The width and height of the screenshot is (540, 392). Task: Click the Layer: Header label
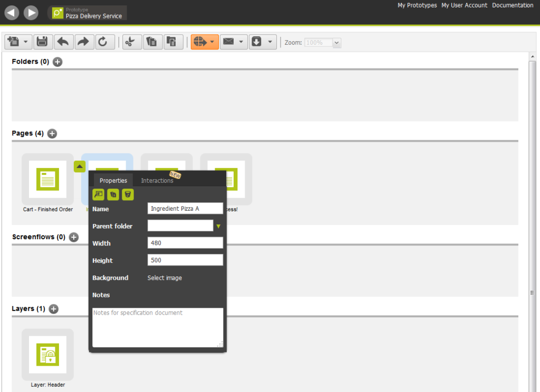48,385
